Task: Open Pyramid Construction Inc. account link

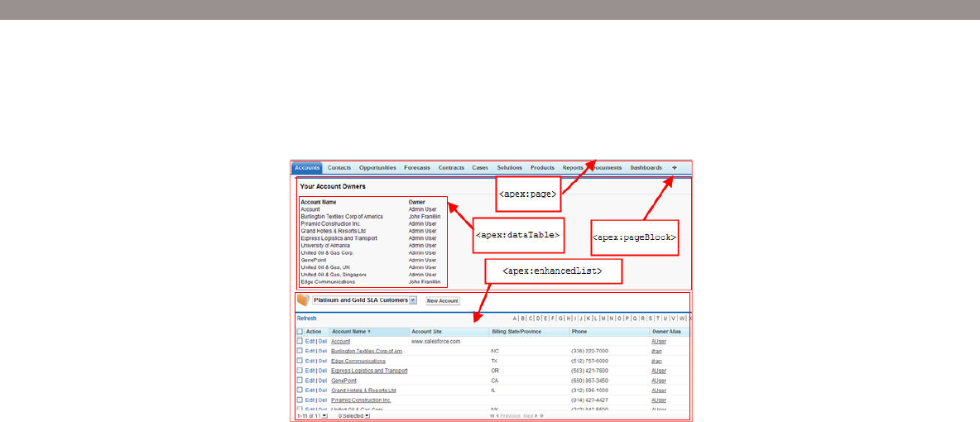Action: (x=361, y=400)
